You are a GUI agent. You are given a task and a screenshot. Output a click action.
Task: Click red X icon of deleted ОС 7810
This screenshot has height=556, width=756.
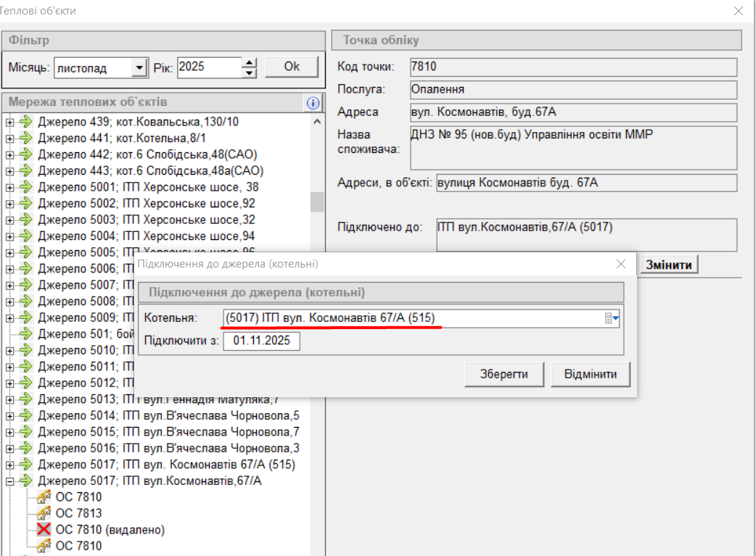coord(44,530)
